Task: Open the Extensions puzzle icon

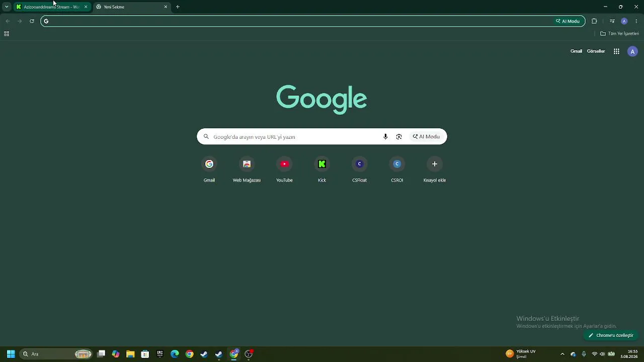Action: coord(594,21)
